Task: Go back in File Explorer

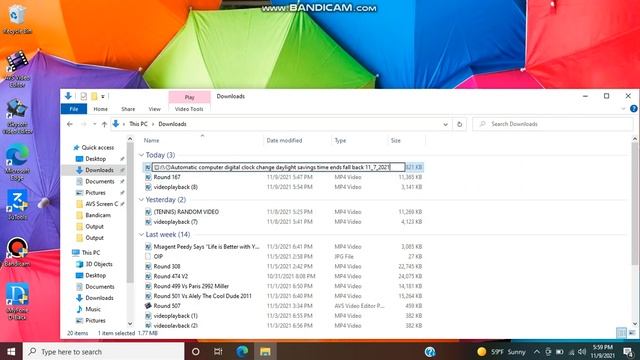Action: (x=70, y=124)
